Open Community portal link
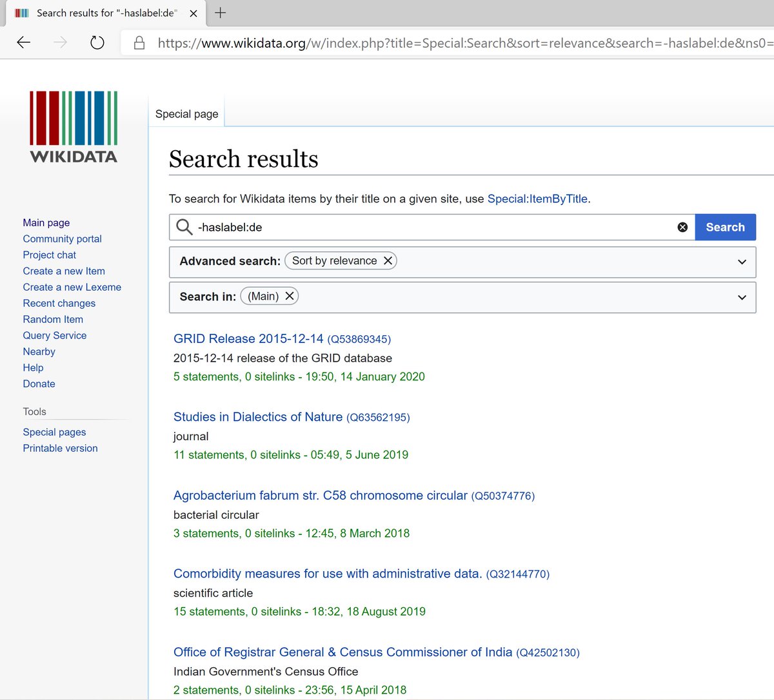The height and width of the screenshot is (700, 774). 63,238
